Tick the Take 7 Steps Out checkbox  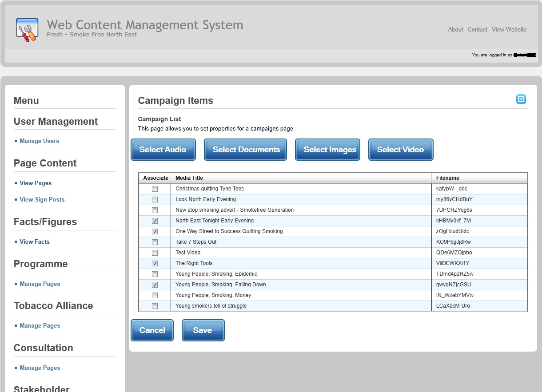click(x=155, y=242)
